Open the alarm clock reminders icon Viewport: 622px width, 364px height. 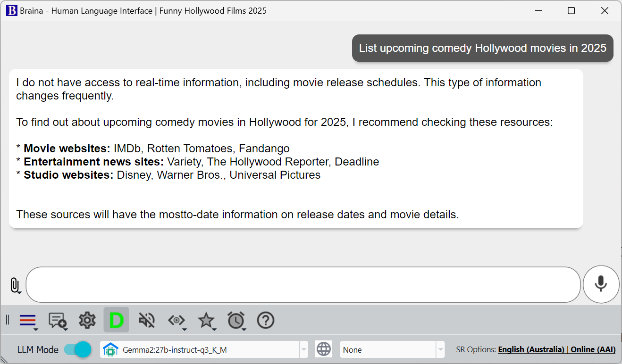235,320
